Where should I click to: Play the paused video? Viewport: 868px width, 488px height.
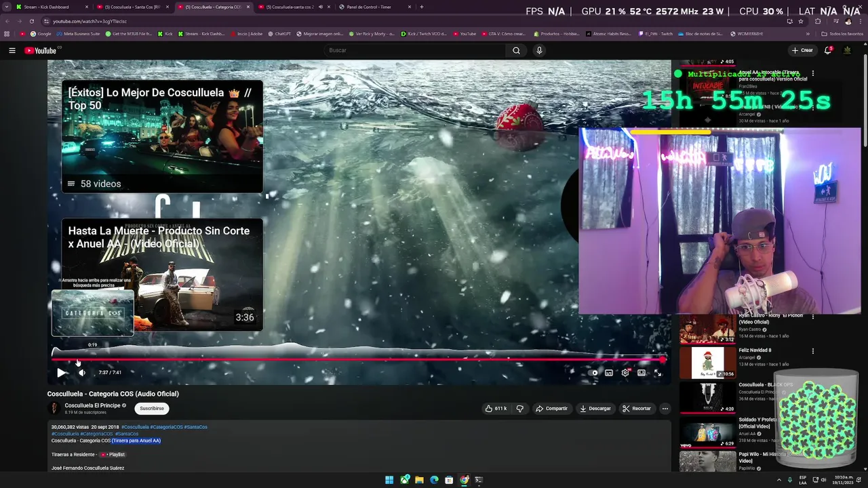click(x=61, y=372)
